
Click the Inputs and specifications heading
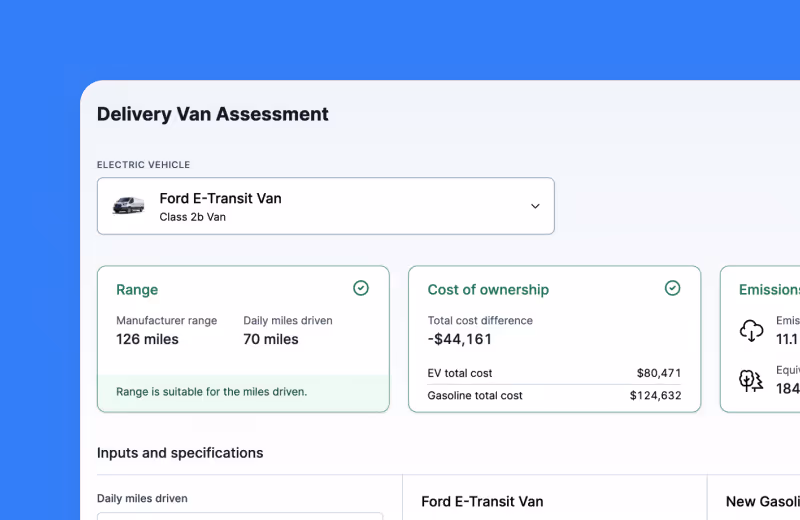click(180, 453)
